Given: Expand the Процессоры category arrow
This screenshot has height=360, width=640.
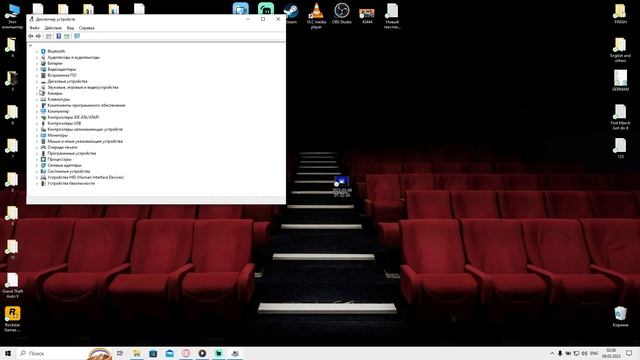Looking at the screenshot, I should click(x=37, y=159).
